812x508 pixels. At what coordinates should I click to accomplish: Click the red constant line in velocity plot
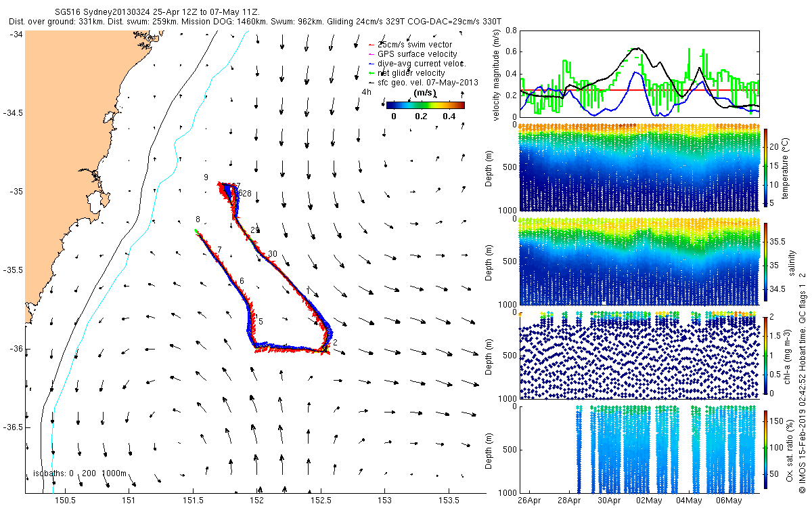pyautogui.click(x=639, y=90)
